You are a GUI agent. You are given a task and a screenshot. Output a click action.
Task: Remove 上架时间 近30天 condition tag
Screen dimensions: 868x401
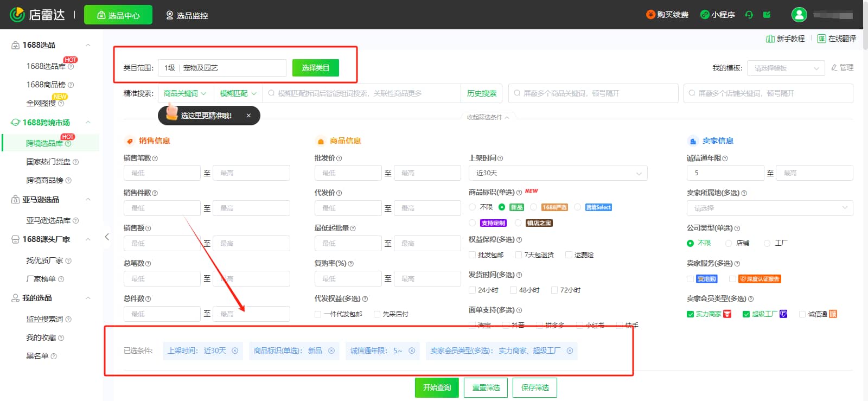click(x=235, y=351)
